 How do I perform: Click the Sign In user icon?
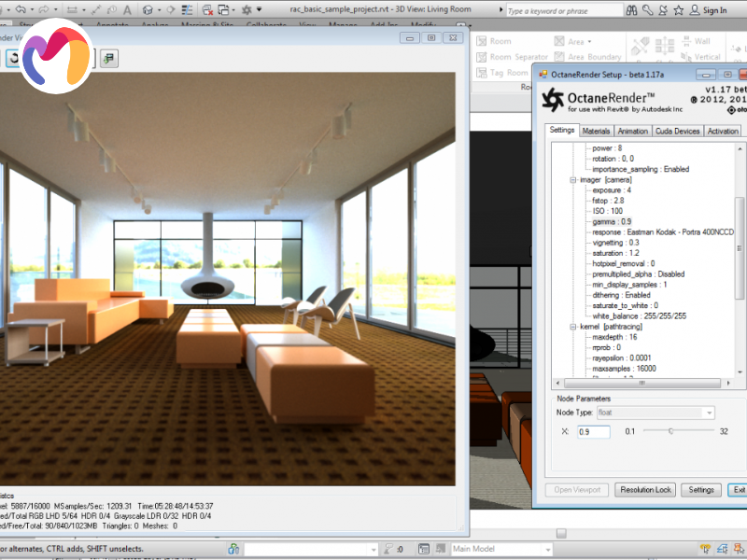[x=693, y=10]
